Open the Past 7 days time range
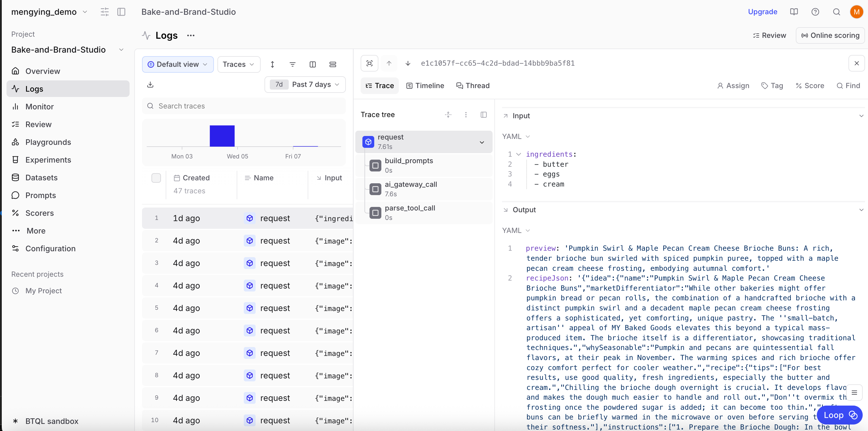 305,85
